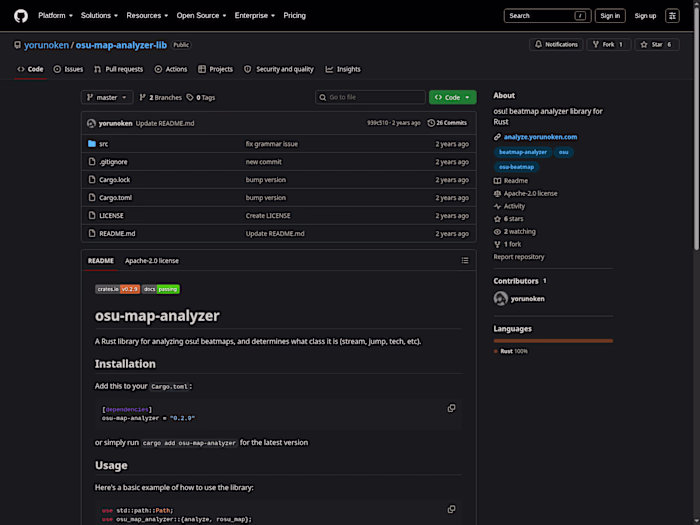Click the tags icon next to 0 Tags
This screenshot has width=700, height=525.
pos(190,97)
